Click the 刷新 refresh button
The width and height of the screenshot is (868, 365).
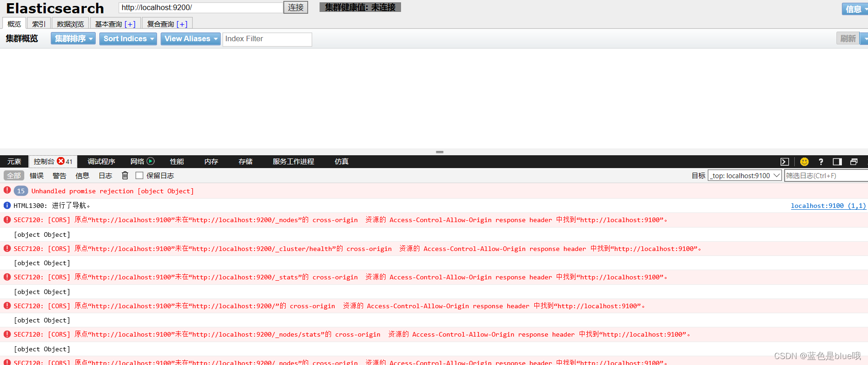tap(848, 38)
